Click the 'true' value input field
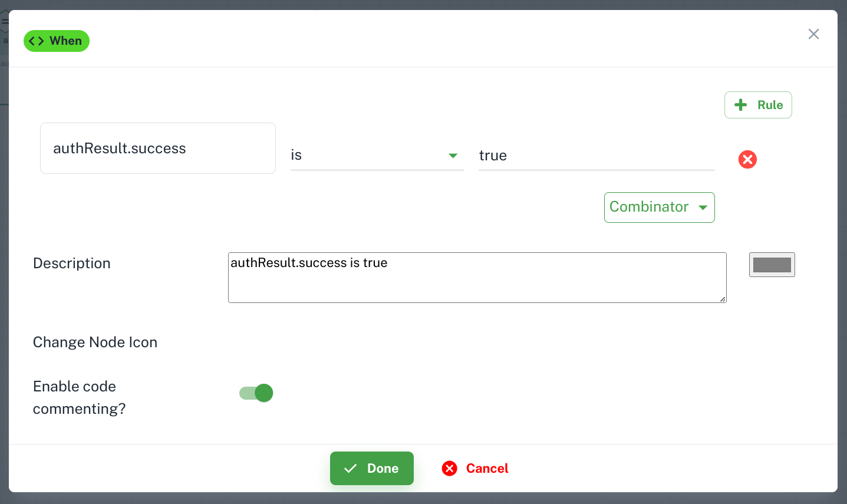Image resolution: width=847 pixels, height=504 pixels. click(x=596, y=156)
